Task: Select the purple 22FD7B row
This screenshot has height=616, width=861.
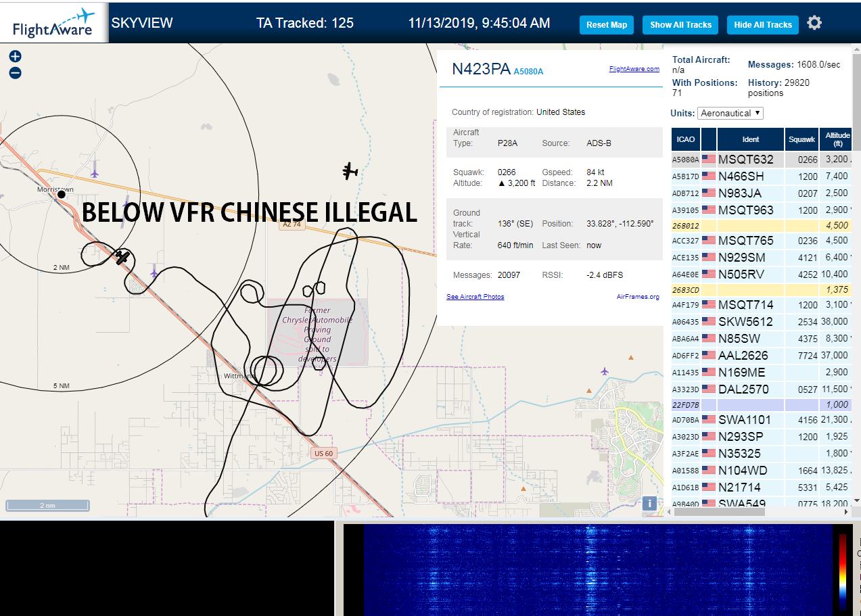Action: pos(762,404)
